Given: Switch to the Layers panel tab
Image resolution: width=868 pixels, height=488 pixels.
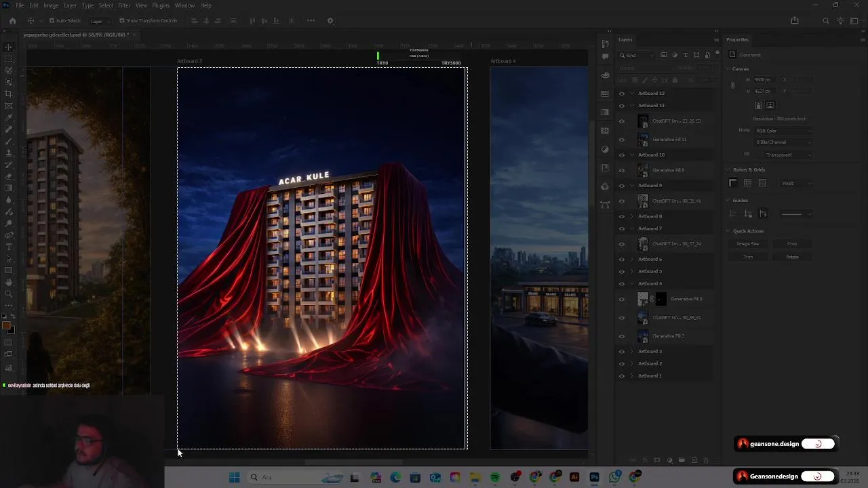Looking at the screenshot, I should pyautogui.click(x=625, y=40).
